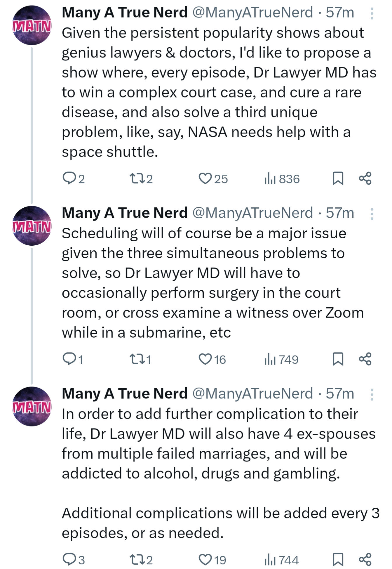Open more options menu on first tweet
Screen dimensions: 392x569
coord(372,13)
